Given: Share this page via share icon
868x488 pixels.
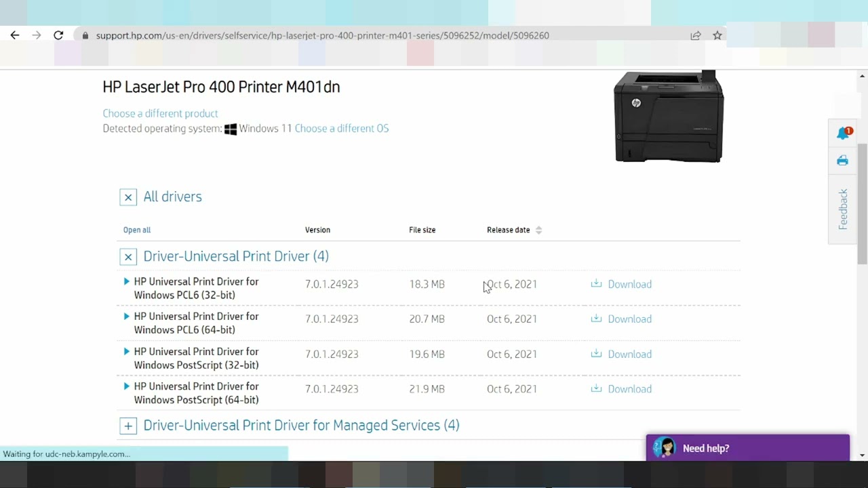Looking at the screenshot, I should pyautogui.click(x=696, y=35).
